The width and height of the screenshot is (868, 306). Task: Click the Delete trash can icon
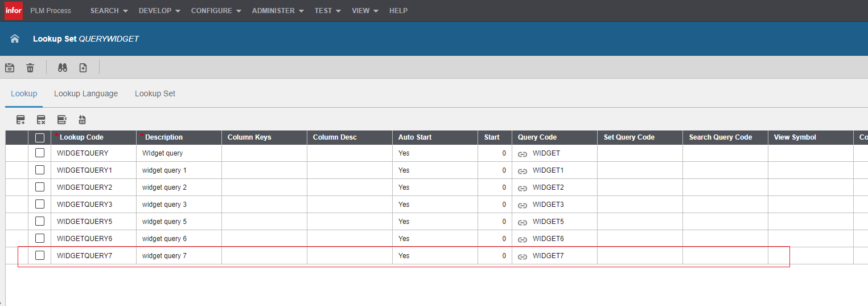pos(30,68)
